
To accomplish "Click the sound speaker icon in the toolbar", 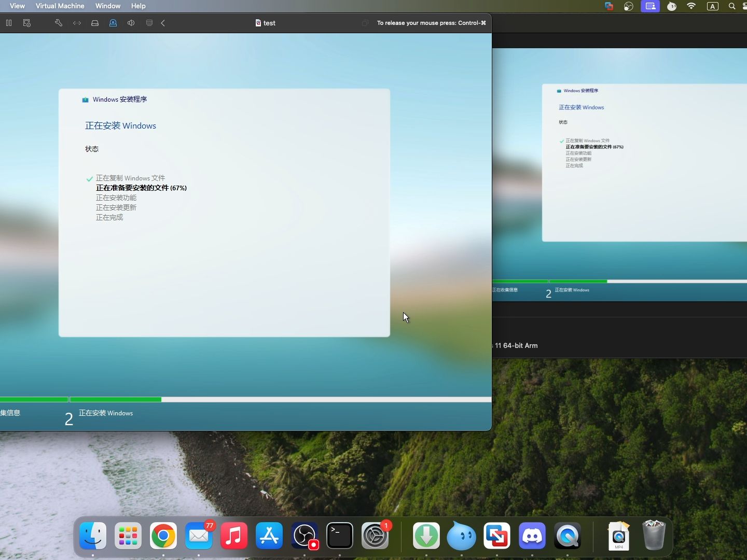I will click(x=131, y=23).
